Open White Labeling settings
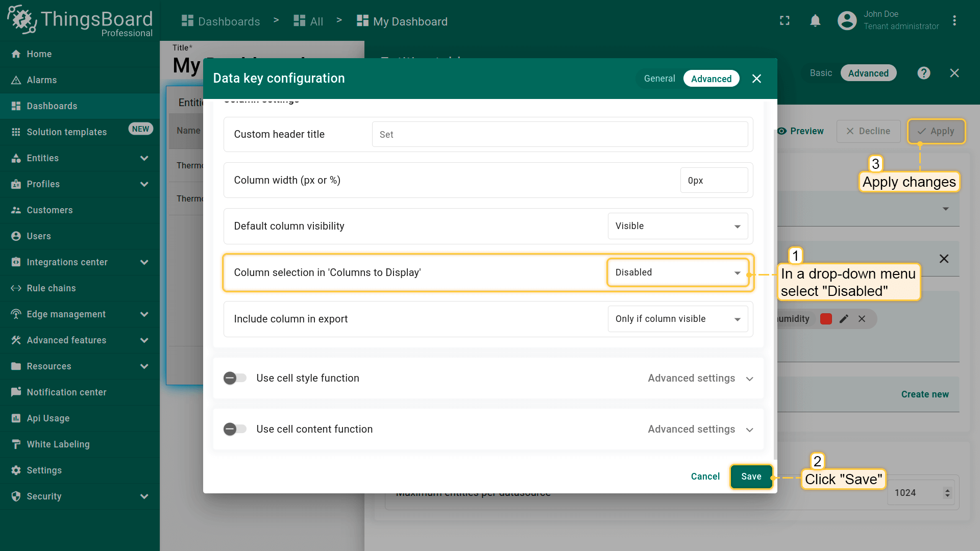Screen dimensions: 980x551 58,444
